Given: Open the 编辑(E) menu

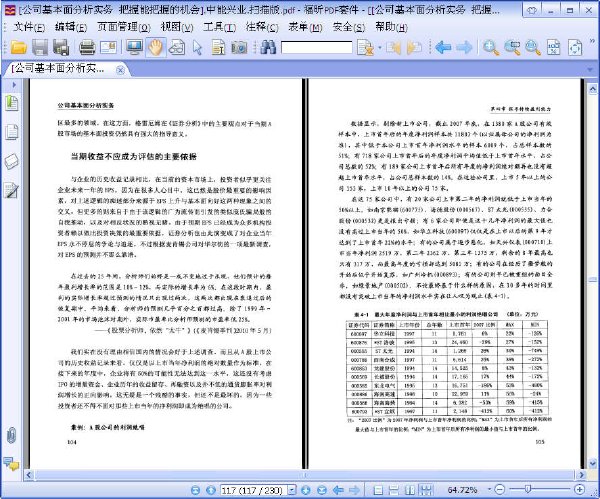Looking at the screenshot, I should coord(71,27).
